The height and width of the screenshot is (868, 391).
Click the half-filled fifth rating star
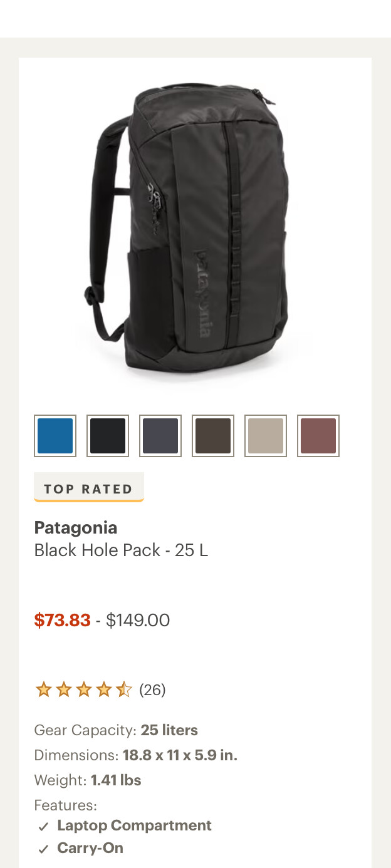(124, 690)
